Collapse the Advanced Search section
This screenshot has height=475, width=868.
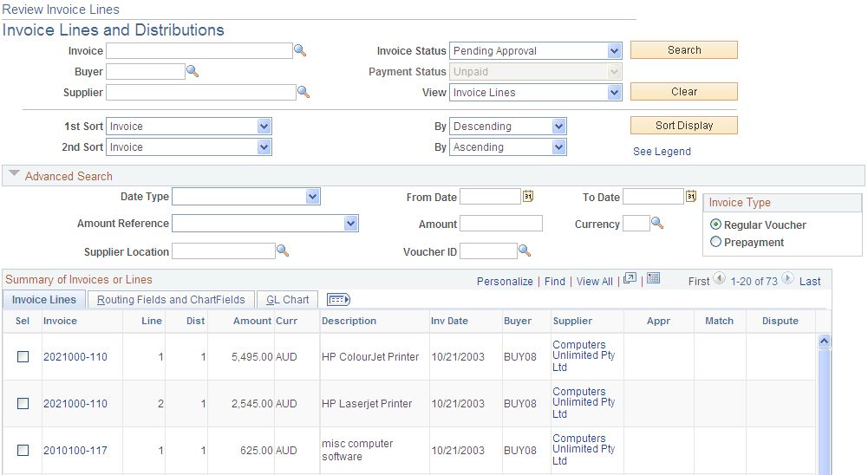15,174
